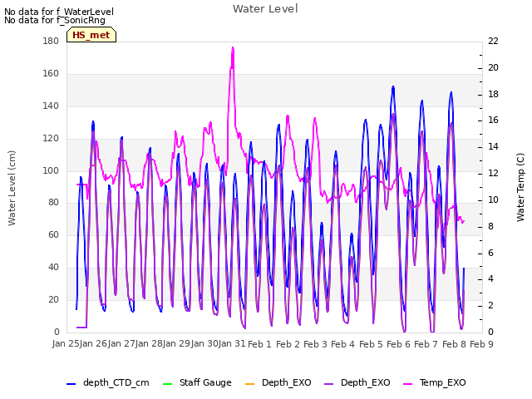Toggle the purple Depth_EXO legend label

(366, 382)
